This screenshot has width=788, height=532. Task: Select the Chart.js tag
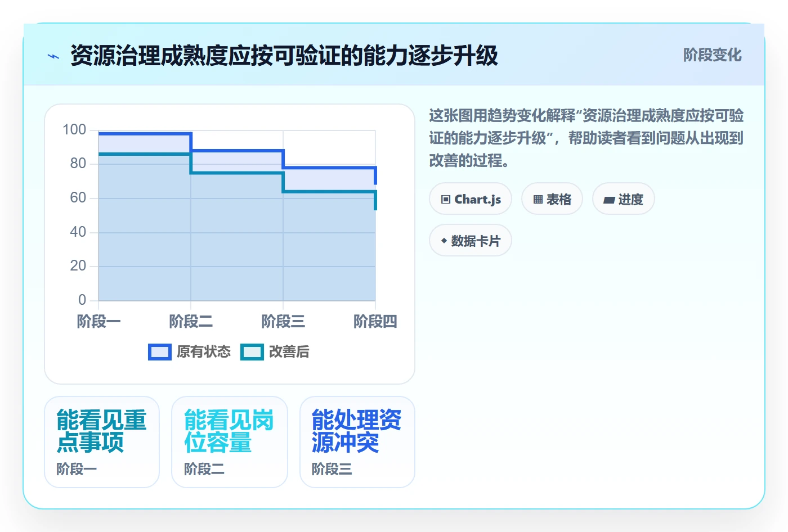click(x=471, y=199)
